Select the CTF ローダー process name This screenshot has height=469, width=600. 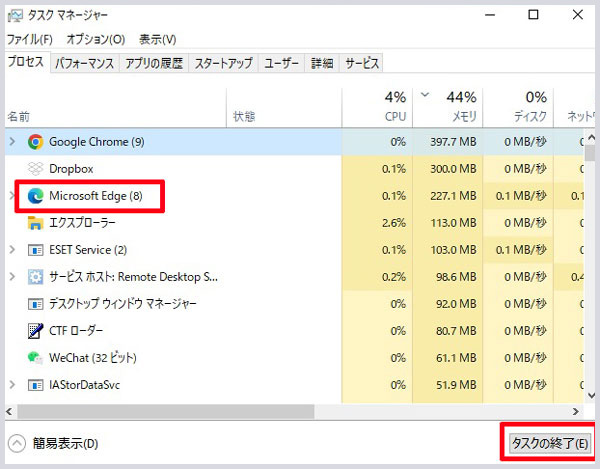(x=76, y=331)
